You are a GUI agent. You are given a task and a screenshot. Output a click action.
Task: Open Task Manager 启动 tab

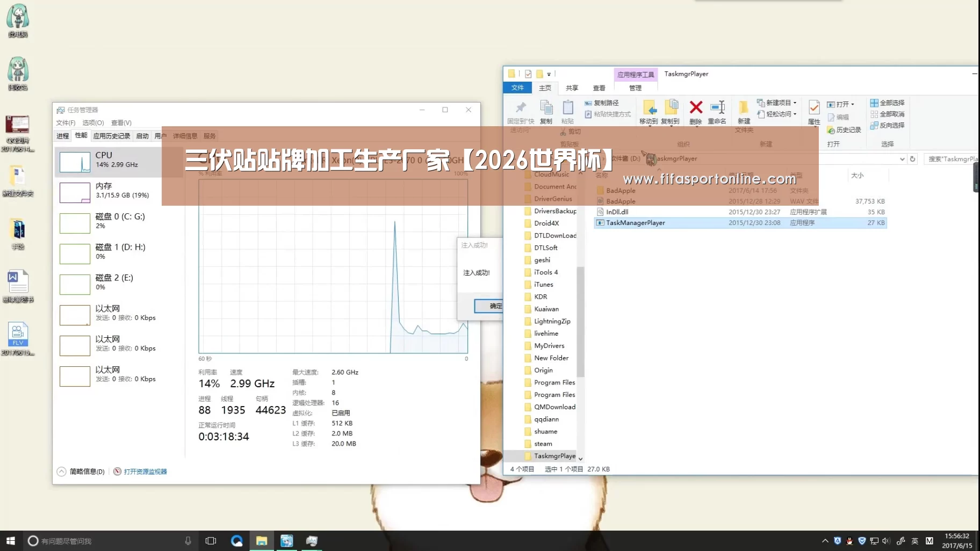142,136
